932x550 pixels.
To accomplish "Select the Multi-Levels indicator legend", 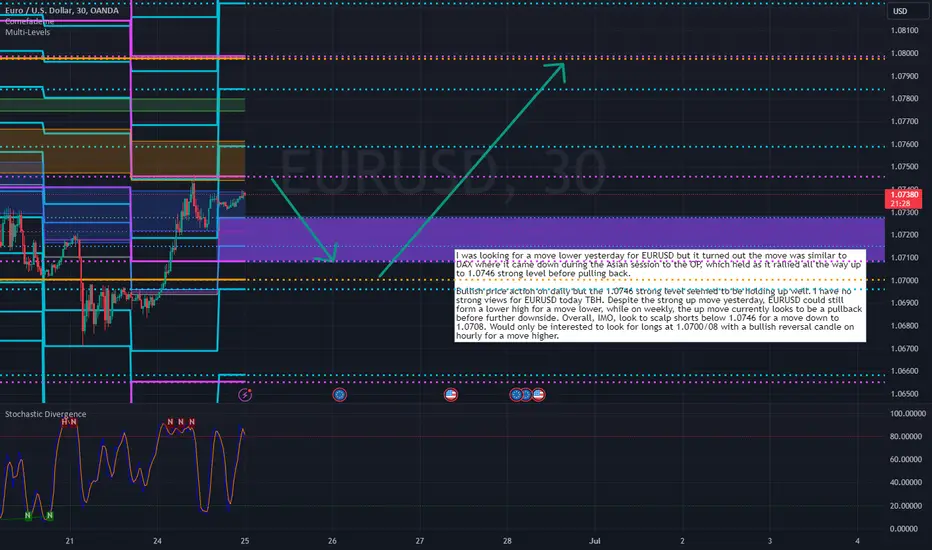I will click(x=27, y=32).
